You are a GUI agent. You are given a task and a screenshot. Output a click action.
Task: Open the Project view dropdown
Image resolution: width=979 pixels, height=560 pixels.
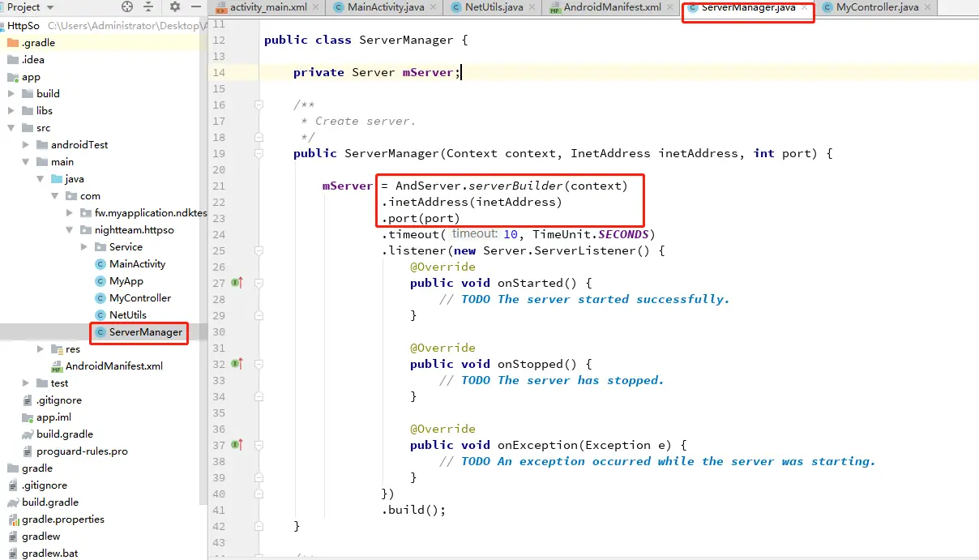pyautogui.click(x=30, y=6)
